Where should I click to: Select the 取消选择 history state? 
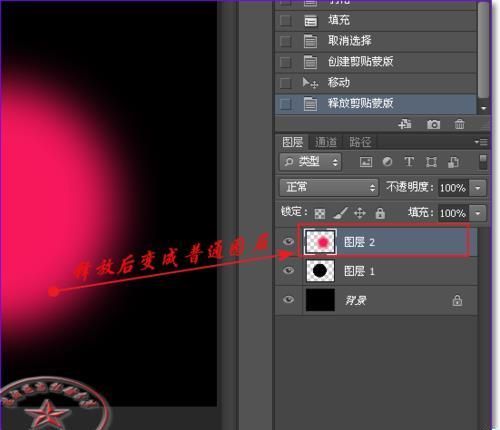coord(376,41)
